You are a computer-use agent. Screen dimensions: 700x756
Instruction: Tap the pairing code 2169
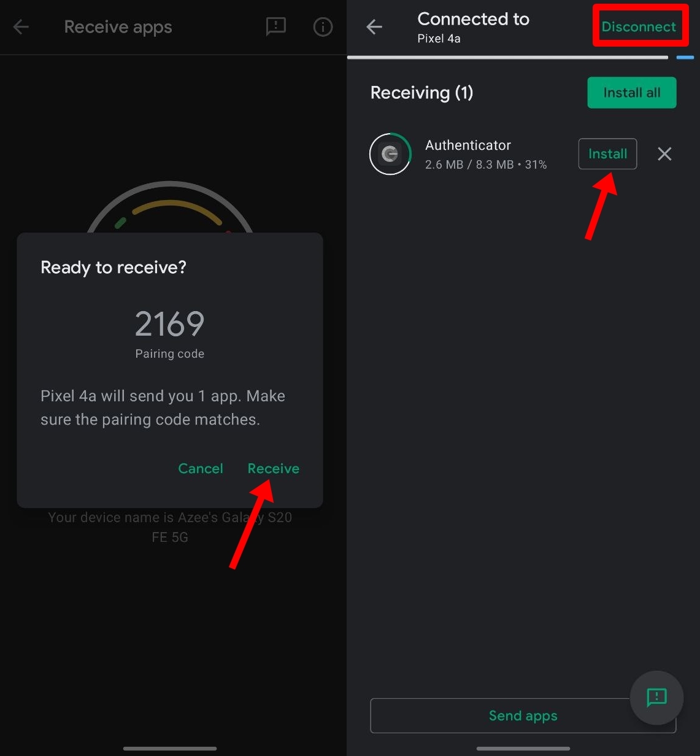(x=169, y=324)
